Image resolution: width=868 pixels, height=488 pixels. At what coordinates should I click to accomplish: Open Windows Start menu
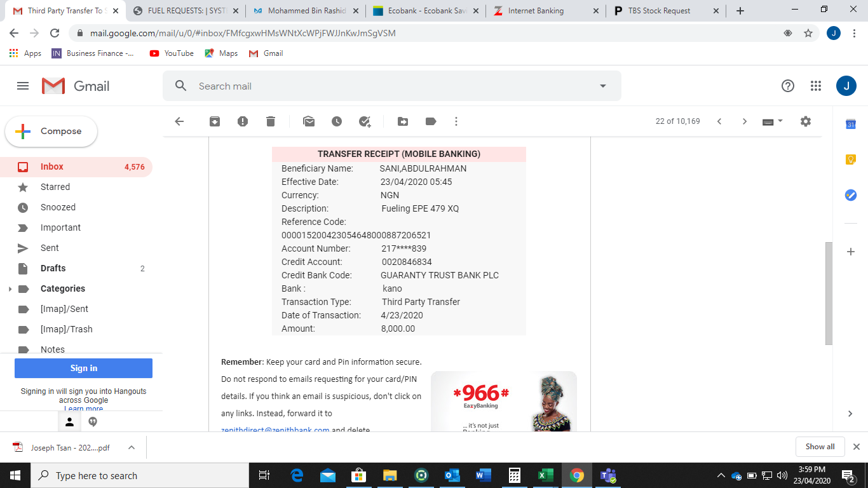pos(15,475)
